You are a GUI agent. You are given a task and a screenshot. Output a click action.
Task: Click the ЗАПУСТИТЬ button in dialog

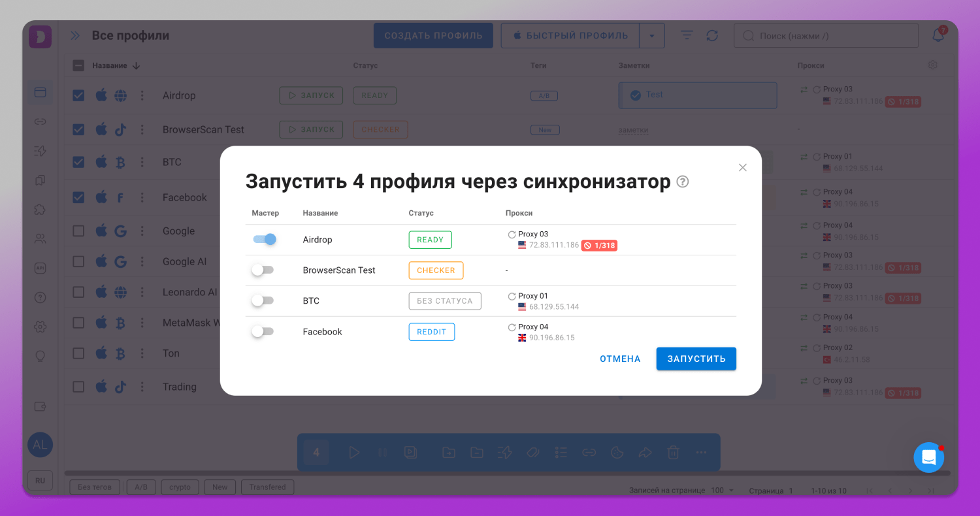(696, 359)
